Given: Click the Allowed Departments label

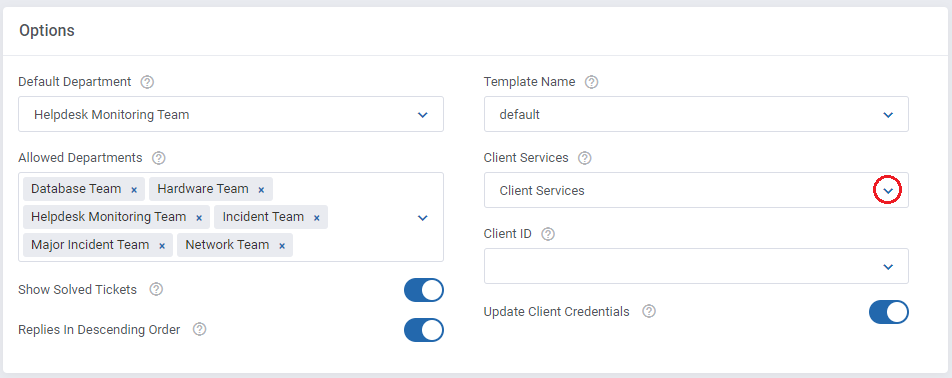Looking at the screenshot, I should [x=80, y=158].
